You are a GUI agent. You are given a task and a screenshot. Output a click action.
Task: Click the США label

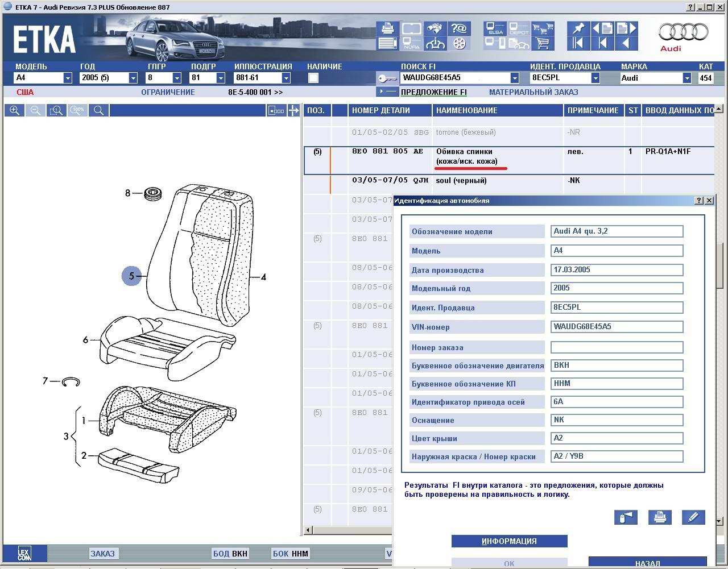tap(25, 92)
